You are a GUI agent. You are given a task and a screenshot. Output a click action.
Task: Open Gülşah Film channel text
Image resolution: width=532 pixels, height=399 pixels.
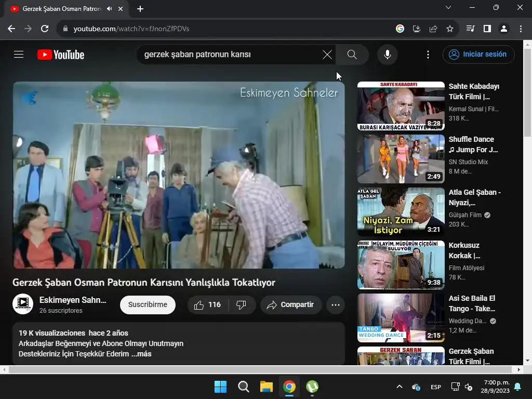pos(465,215)
